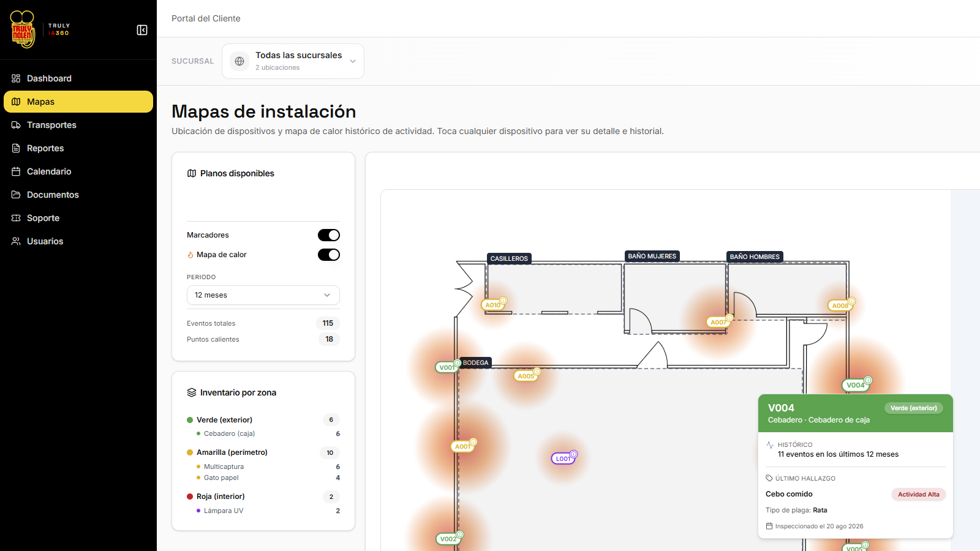The width and height of the screenshot is (980, 551).
Task: Click the V004 popup card title
Action: tap(781, 408)
